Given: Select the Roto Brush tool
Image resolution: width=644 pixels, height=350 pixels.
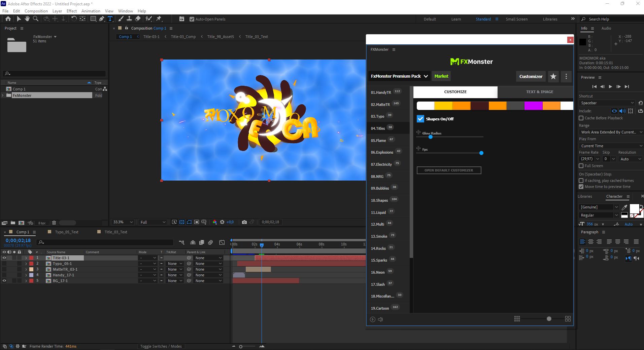Looking at the screenshot, I should [148, 19].
